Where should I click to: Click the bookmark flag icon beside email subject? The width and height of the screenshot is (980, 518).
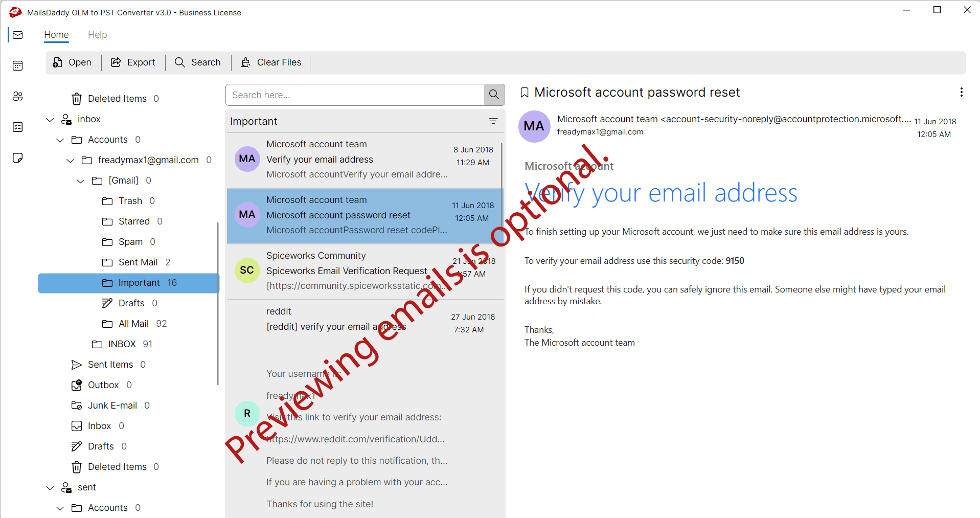click(524, 93)
